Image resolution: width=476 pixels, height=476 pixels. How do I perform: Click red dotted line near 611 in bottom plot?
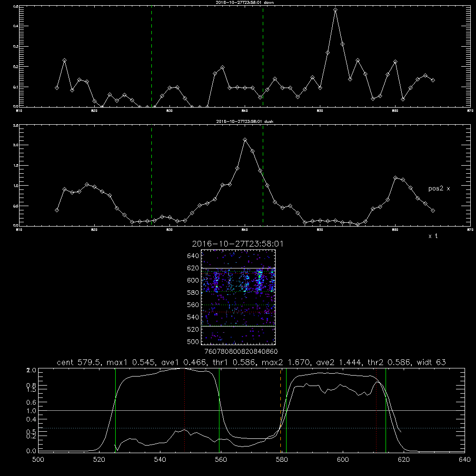[377, 410]
